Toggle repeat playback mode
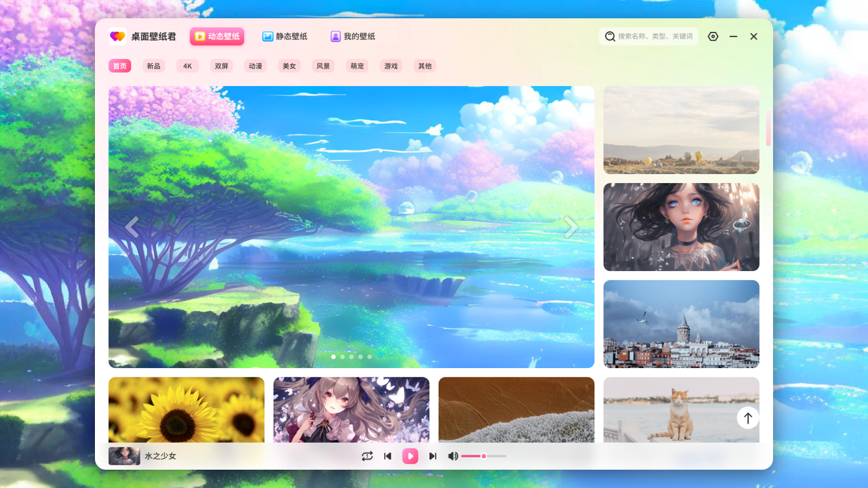Viewport: 868px width, 488px height. (x=367, y=456)
